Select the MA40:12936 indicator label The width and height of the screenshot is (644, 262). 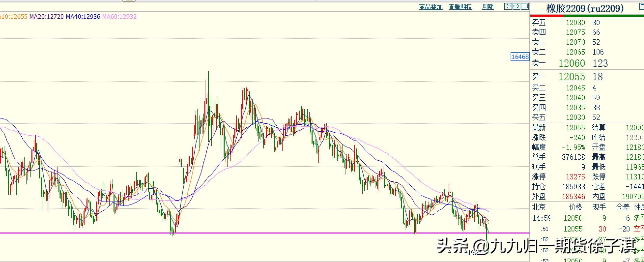[x=83, y=17]
